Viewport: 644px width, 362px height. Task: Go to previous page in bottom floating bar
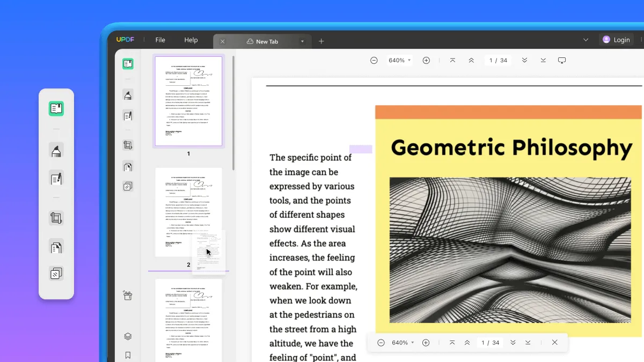point(467,343)
